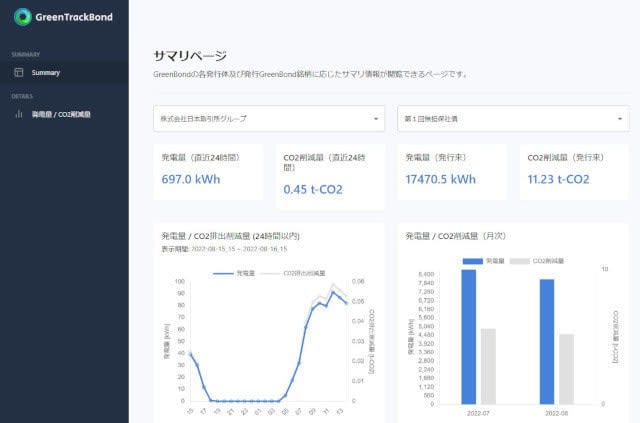Click the 697.0 kWh generation value card
The width and height of the screenshot is (640, 423).
coord(208,177)
